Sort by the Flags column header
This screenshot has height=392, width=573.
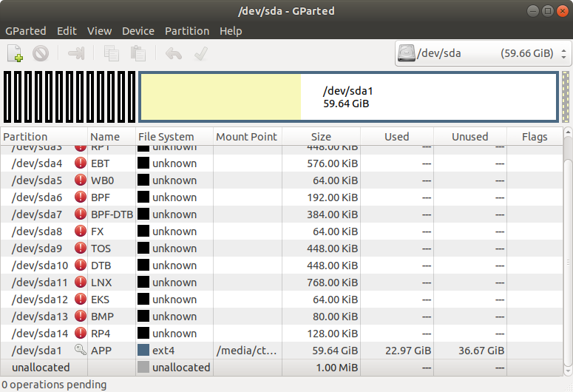click(535, 137)
